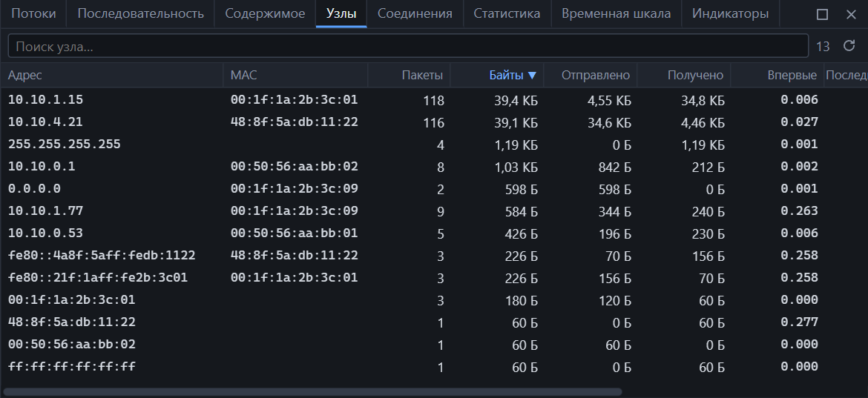Click the horizontal scrollbar at the bottom
This screenshot has height=398, width=868.
point(313,392)
